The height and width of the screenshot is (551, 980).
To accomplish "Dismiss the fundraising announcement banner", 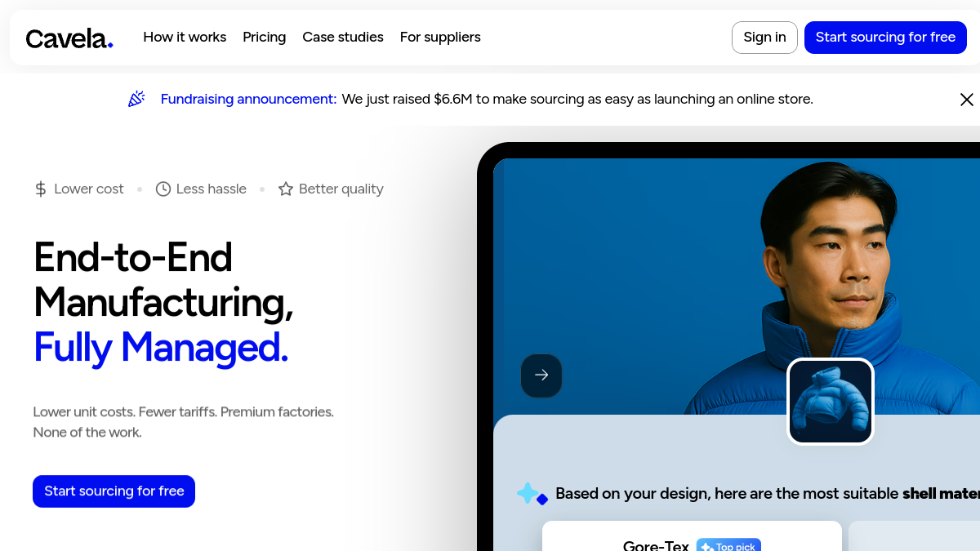I will pyautogui.click(x=966, y=100).
